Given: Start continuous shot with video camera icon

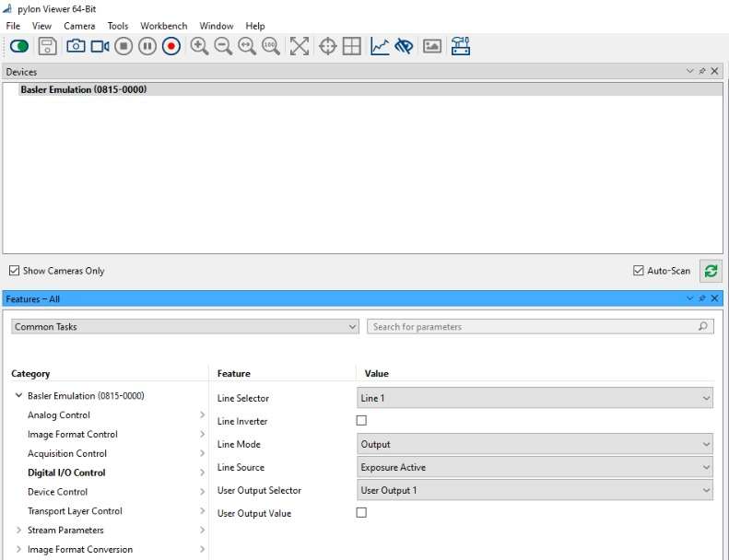Looking at the screenshot, I should tap(100, 46).
